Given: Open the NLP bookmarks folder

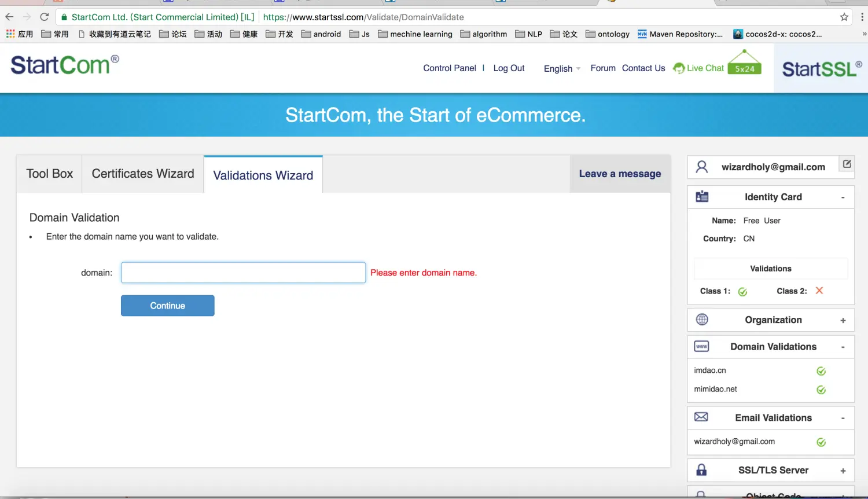Looking at the screenshot, I should point(529,34).
